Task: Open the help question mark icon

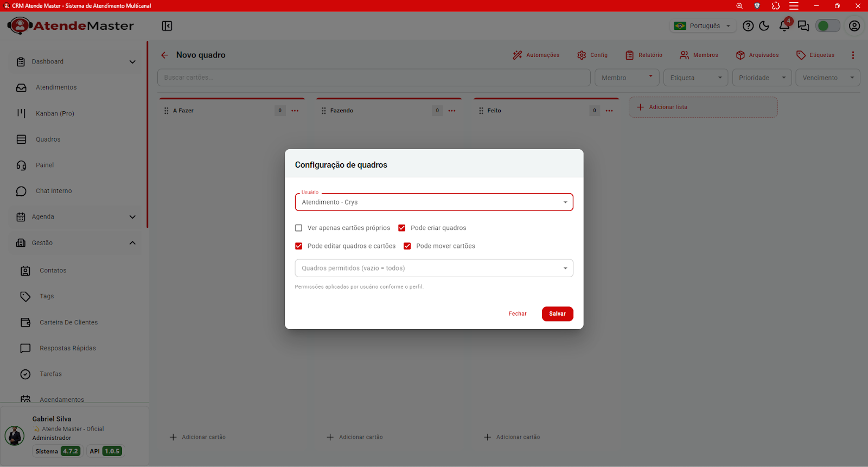Action: tap(748, 26)
